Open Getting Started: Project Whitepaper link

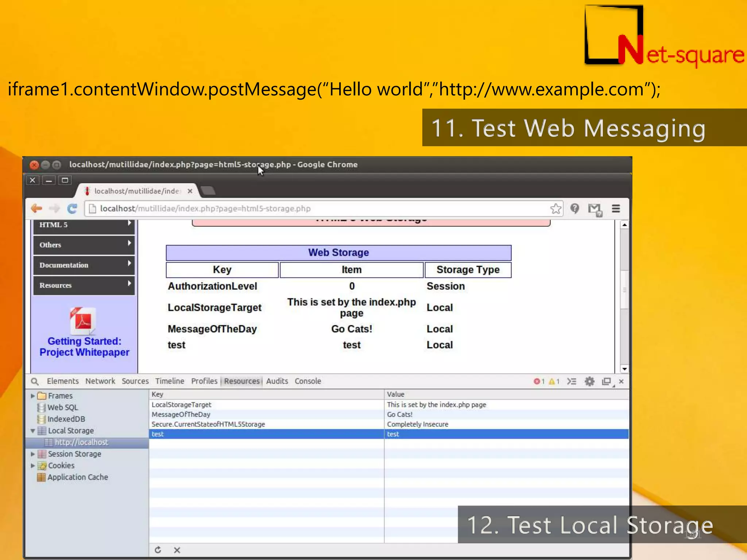point(84,347)
